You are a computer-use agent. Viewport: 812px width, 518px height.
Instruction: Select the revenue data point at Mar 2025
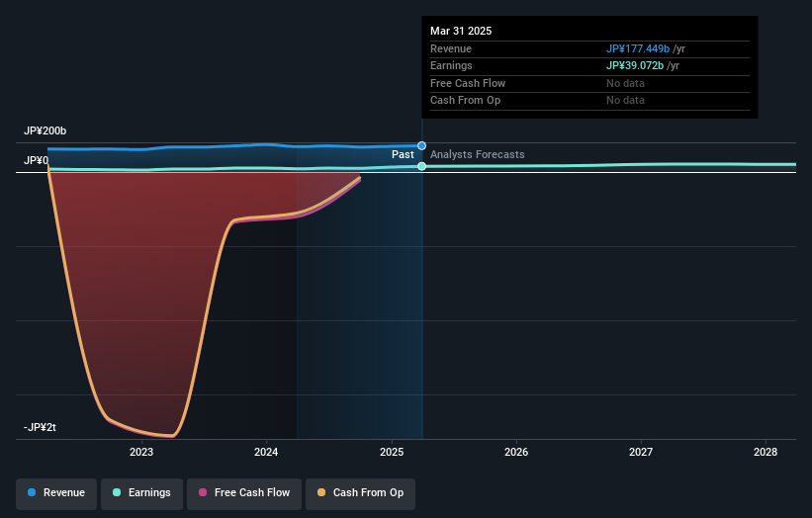click(x=421, y=146)
